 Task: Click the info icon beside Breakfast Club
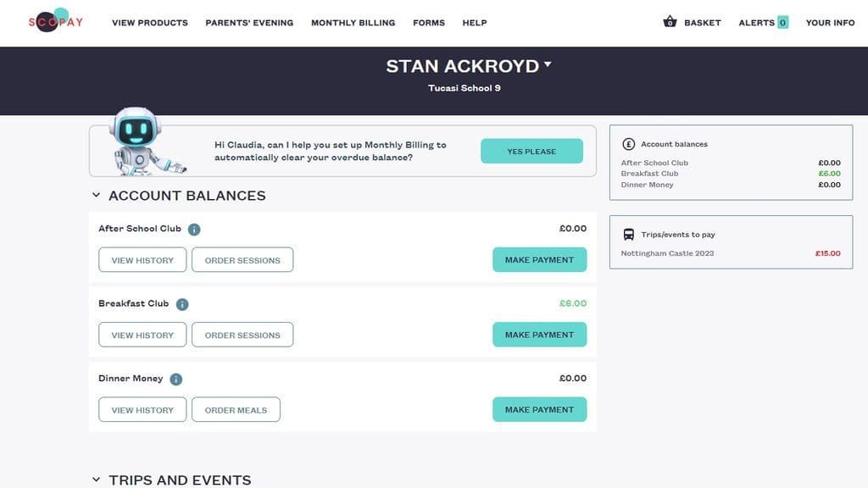tap(181, 303)
